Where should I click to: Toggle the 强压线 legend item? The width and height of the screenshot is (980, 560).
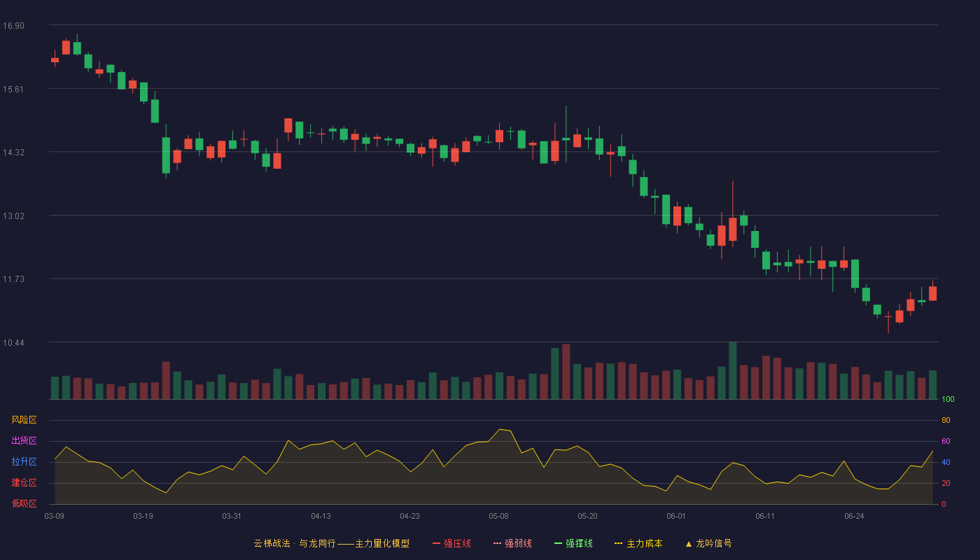pyautogui.click(x=451, y=543)
